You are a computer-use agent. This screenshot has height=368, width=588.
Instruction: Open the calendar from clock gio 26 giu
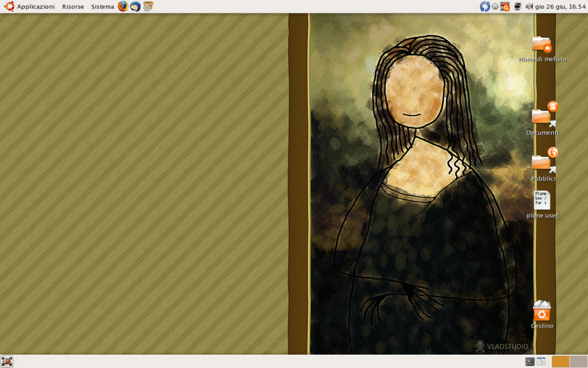[x=560, y=6]
